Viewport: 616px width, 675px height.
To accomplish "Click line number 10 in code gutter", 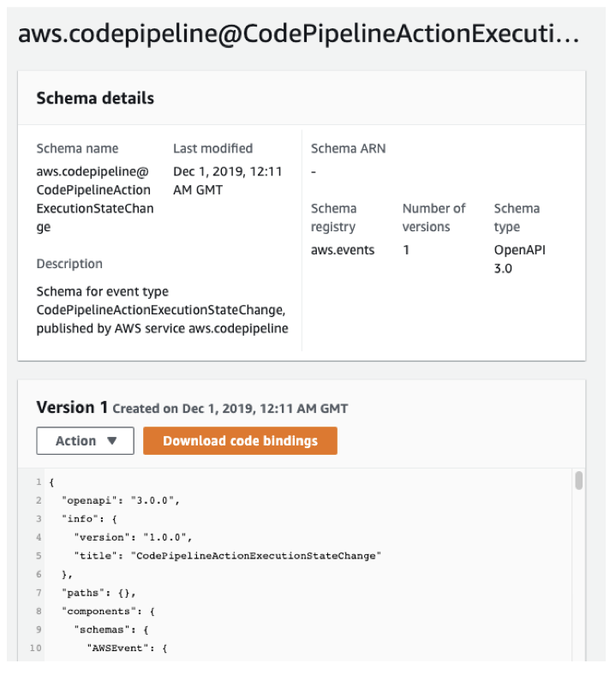I will pos(36,648).
